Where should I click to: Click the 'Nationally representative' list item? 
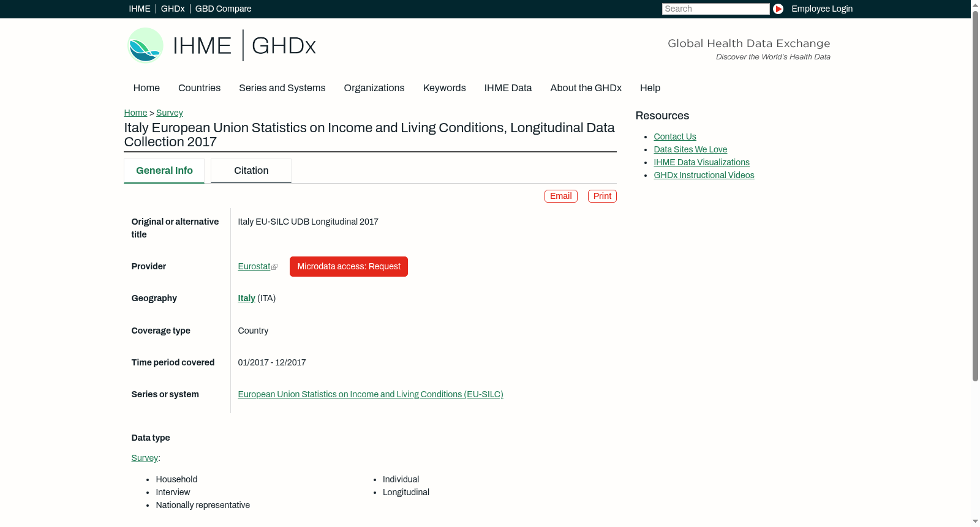pyautogui.click(x=203, y=505)
